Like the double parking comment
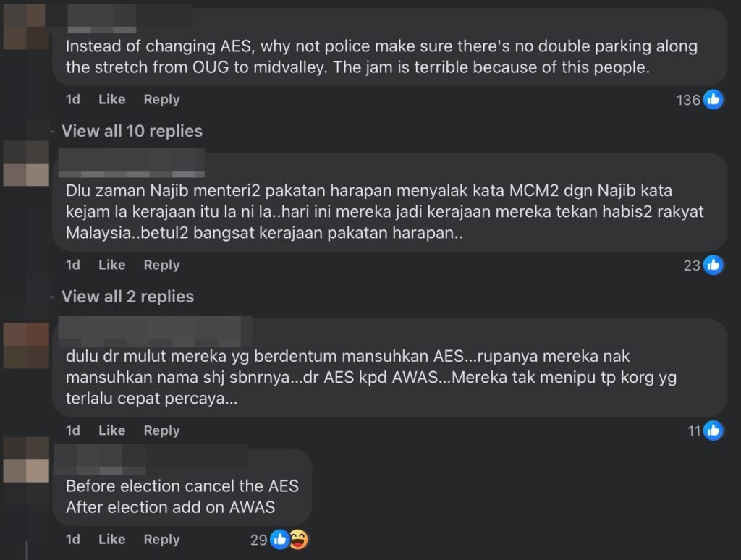Image resolution: width=741 pixels, height=560 pixels. click(111, 99)
